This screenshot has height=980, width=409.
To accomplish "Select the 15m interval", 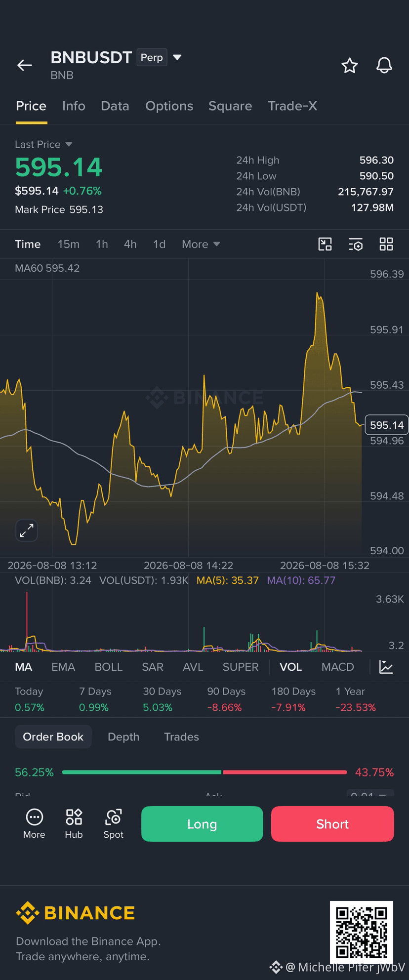I will click(x=68, y=244).
